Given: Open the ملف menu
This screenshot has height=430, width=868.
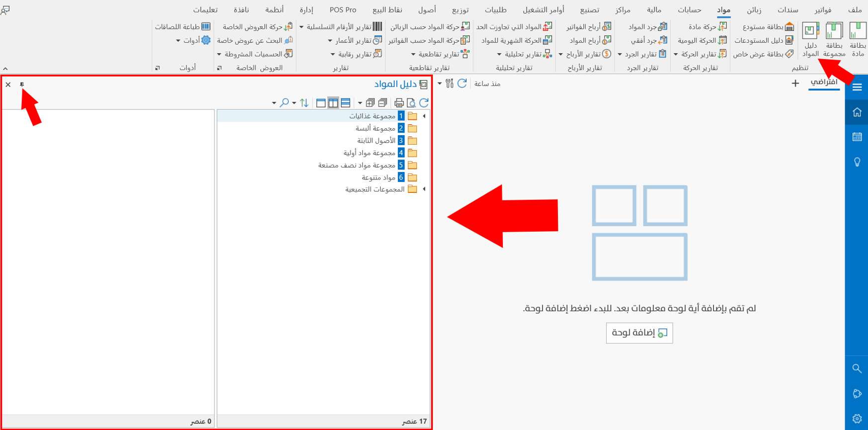Looking at the screenshot, I should click(855, 10).
